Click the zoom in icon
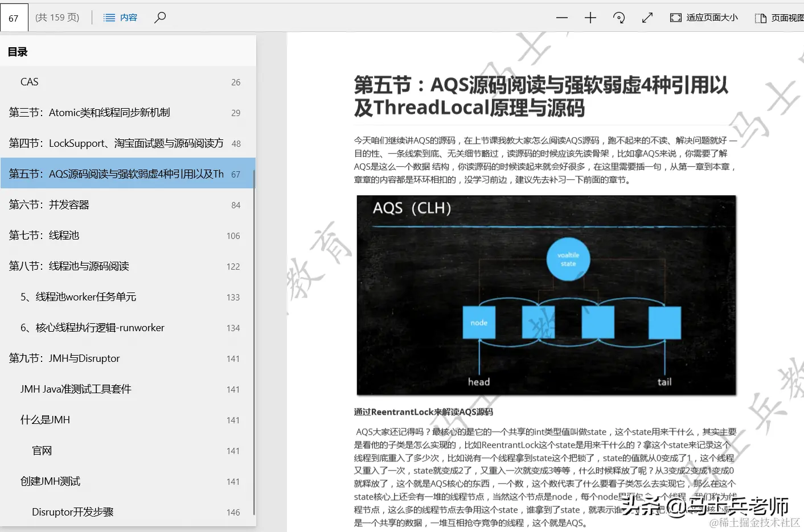 (x=590, y=18)
